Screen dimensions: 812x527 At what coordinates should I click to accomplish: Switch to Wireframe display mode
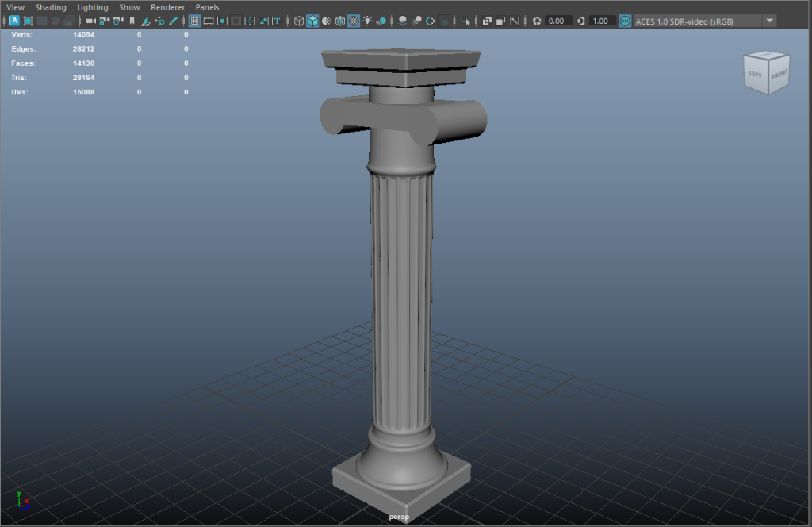click(x=298, y=21)
